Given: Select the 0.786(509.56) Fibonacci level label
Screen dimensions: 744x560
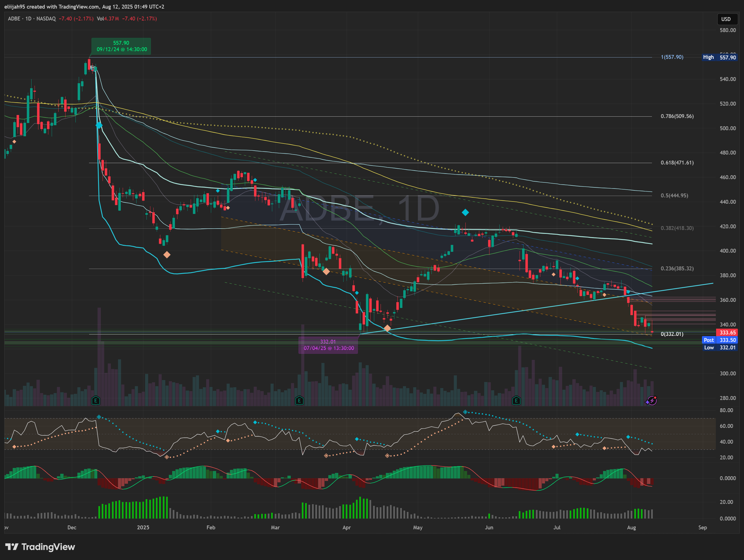Looking at the screenshot, I should click(677, 116).
